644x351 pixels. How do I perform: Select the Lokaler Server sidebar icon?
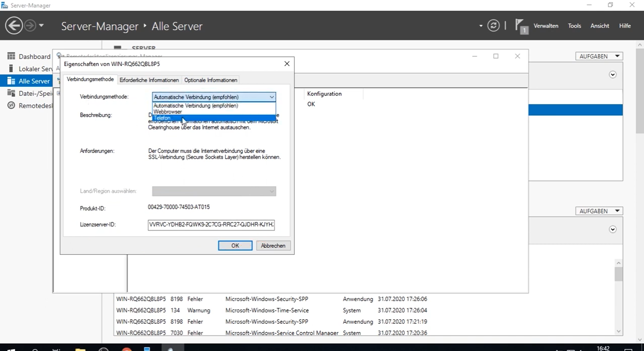11,69
